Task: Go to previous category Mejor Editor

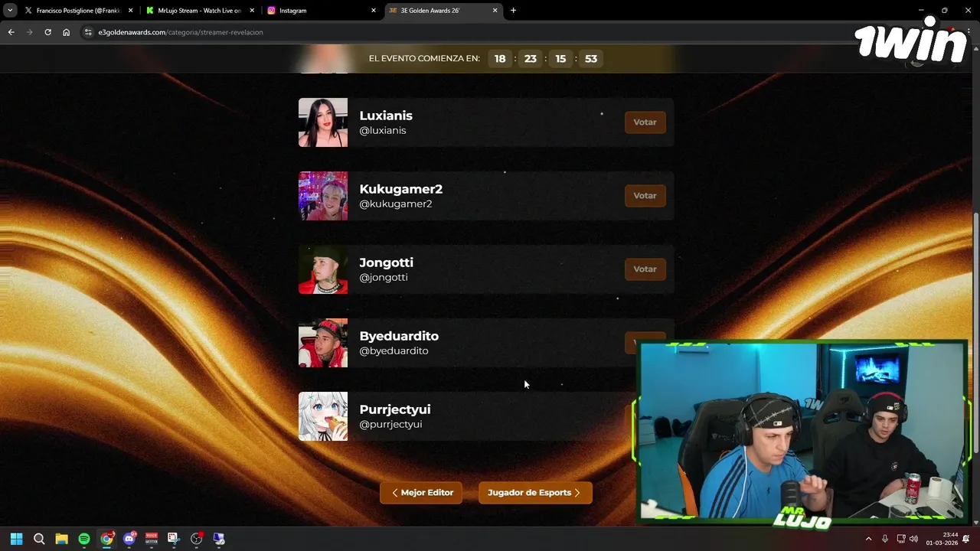Action: click(421, 493)
